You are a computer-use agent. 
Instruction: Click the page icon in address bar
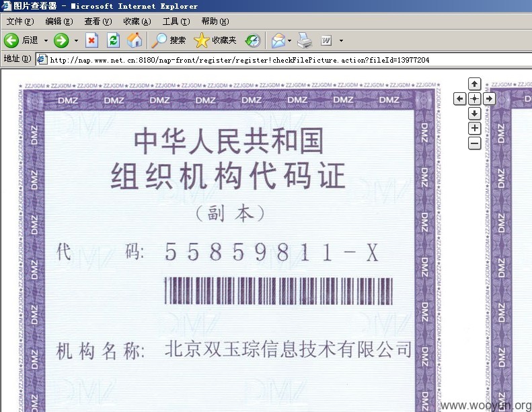pos(42,59)
